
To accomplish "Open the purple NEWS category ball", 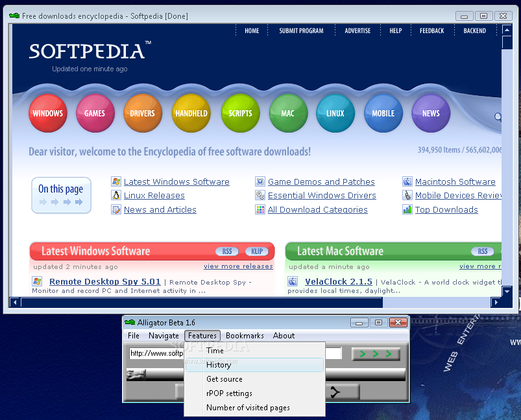I will coord(431,113).
